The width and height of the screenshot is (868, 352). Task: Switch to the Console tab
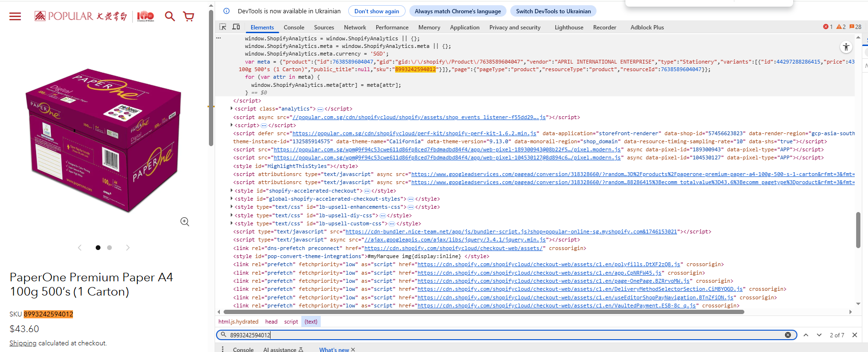click(x=294, y=28)
